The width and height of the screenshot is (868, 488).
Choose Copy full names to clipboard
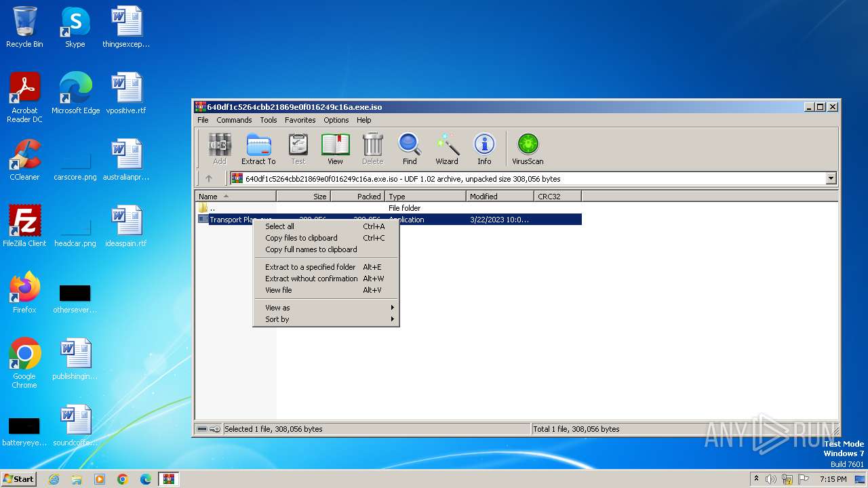click(x=326, y=249)
